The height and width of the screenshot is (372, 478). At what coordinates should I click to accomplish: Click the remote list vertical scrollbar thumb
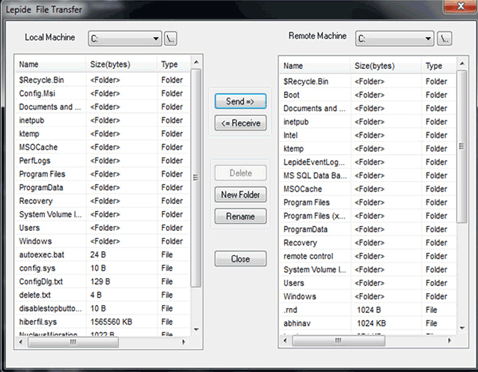462,146
